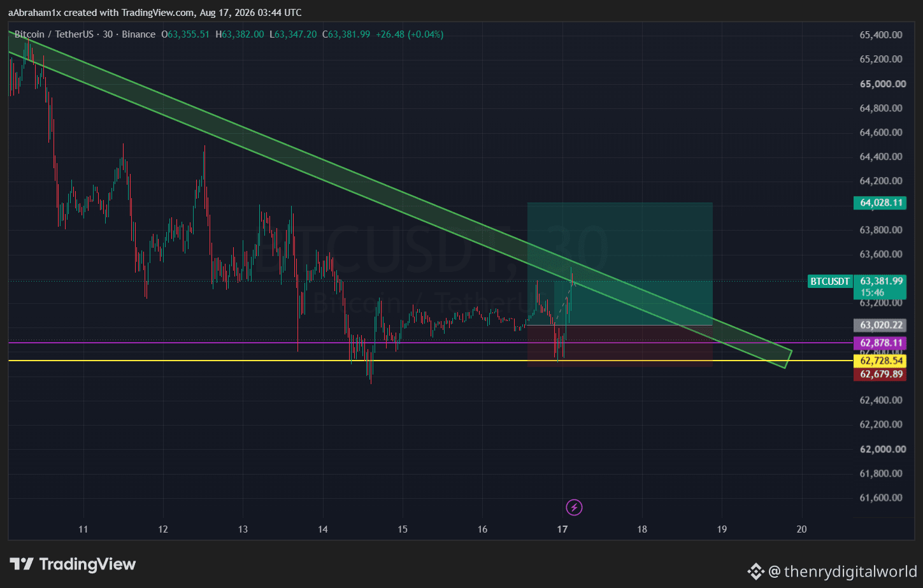The height and width of the screenshot is (588, 923).
Task: Click the 15:46 candle countdown timer
Action: tap(872, 293)
